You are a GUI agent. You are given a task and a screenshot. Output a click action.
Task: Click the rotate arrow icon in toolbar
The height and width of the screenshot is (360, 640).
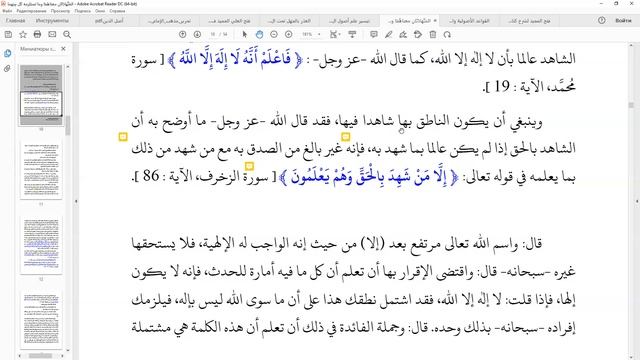(x=447, y=35)
